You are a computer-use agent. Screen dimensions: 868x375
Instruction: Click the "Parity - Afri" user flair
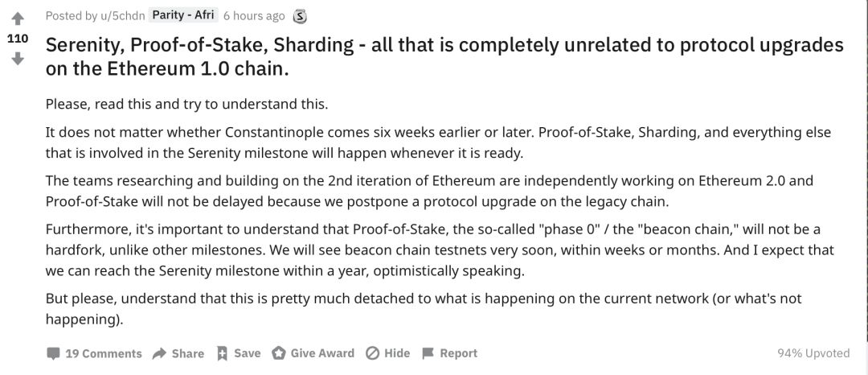tap(184, 16)
